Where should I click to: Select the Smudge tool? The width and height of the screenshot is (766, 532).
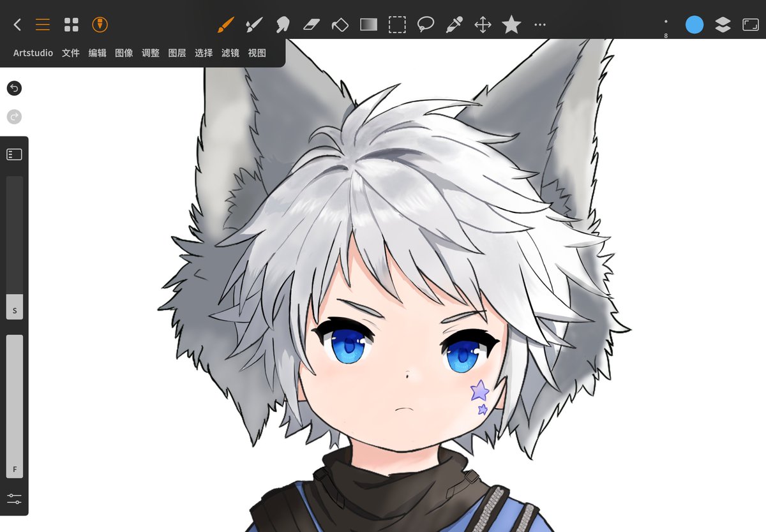[x=282, y=25]
